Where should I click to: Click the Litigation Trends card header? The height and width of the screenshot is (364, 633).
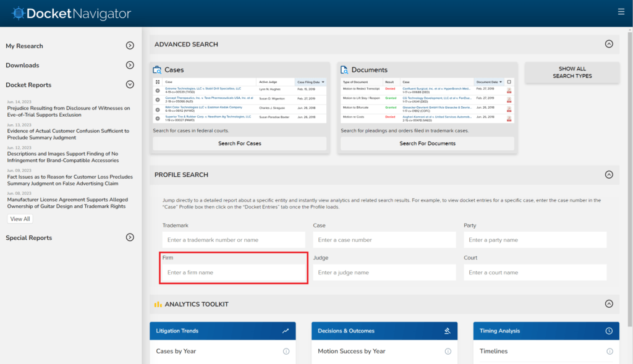(223, 331)
